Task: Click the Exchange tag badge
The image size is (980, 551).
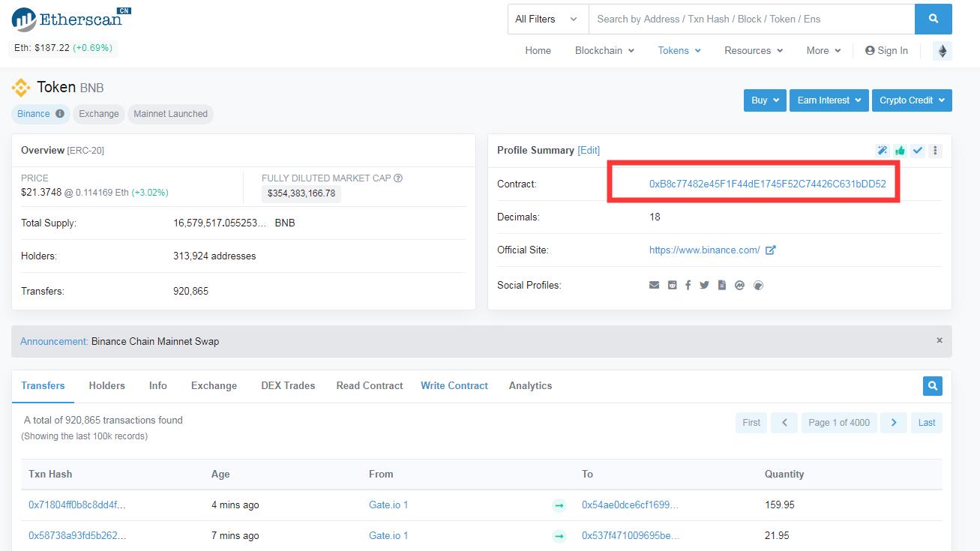Action: 99,114
